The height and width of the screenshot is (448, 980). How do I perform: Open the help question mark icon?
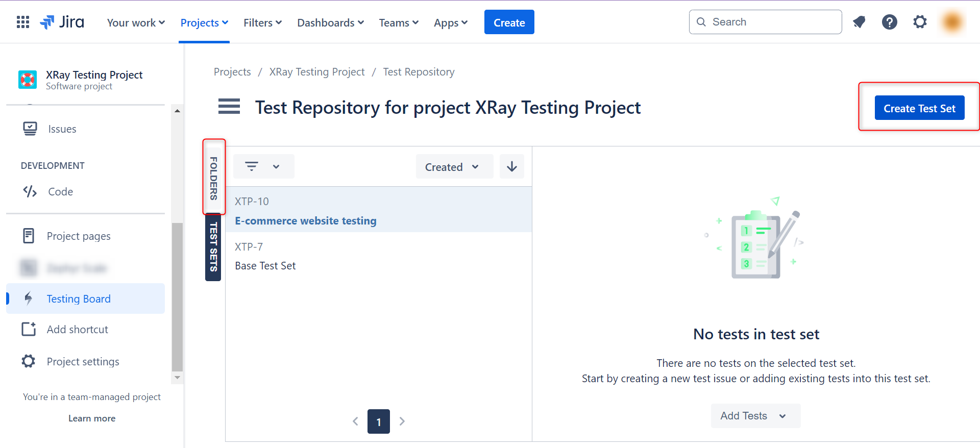pos(889,22)
